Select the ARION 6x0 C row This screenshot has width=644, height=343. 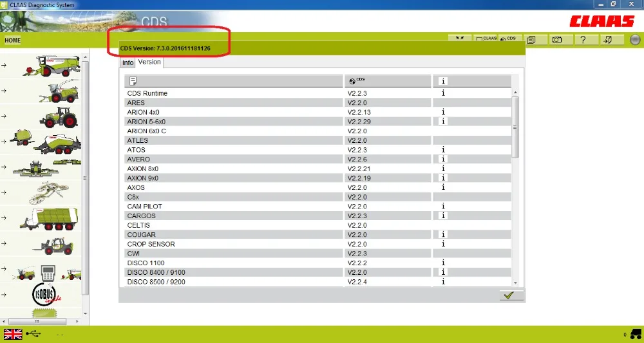pos(318,131)
